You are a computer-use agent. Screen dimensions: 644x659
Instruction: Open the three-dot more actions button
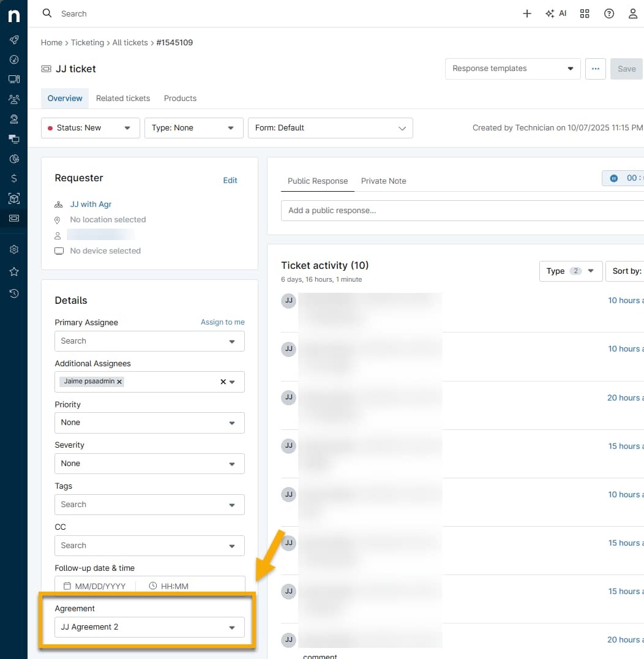point(595,69)
